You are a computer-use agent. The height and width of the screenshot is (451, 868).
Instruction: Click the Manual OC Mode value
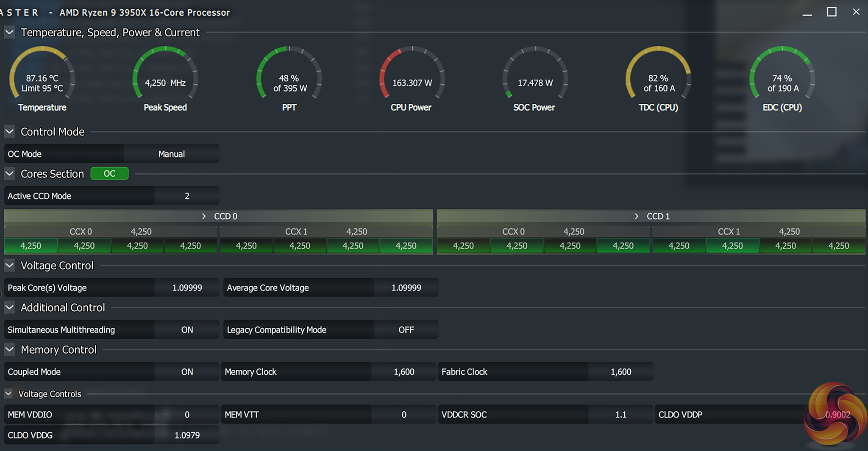[171, 154]
